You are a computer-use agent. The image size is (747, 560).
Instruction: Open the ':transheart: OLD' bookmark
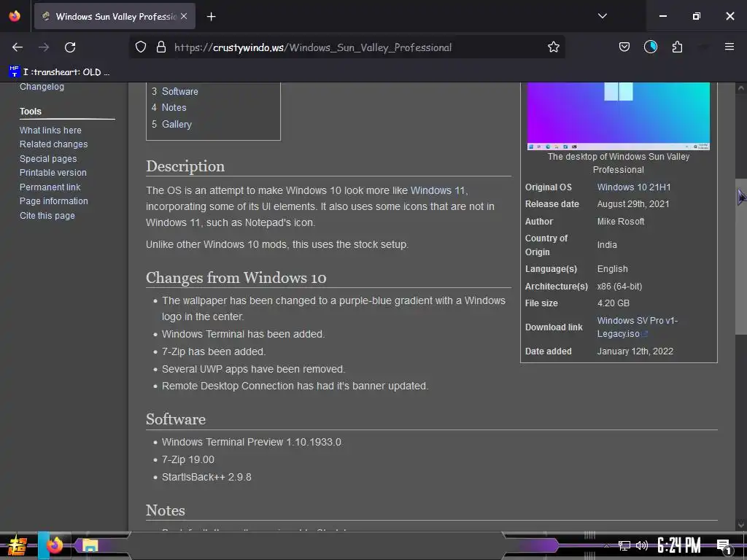(59, 72)
